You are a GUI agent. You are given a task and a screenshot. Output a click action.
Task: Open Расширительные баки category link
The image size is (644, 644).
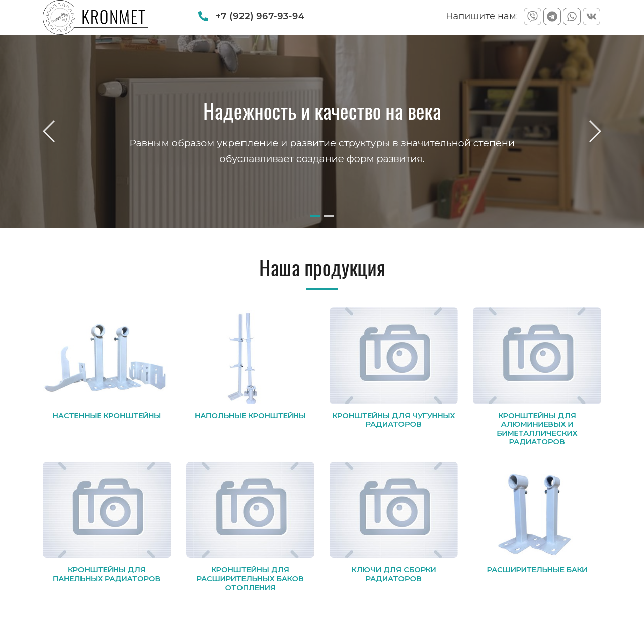click(x=537, y=570)
